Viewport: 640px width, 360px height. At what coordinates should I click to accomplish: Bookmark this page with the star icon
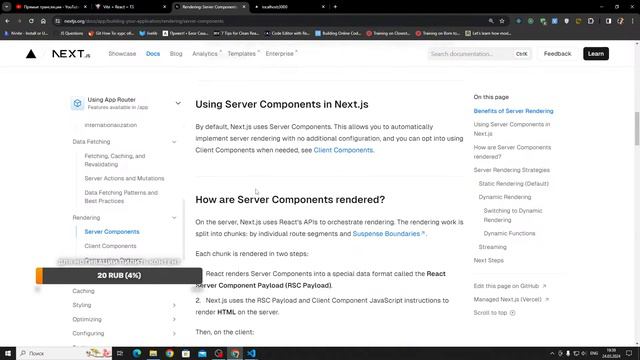pos(502,21)
